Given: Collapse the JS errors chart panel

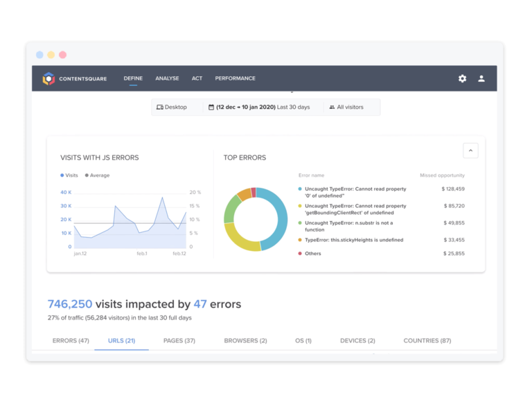Looking at the screenshot, I should 470,150.
